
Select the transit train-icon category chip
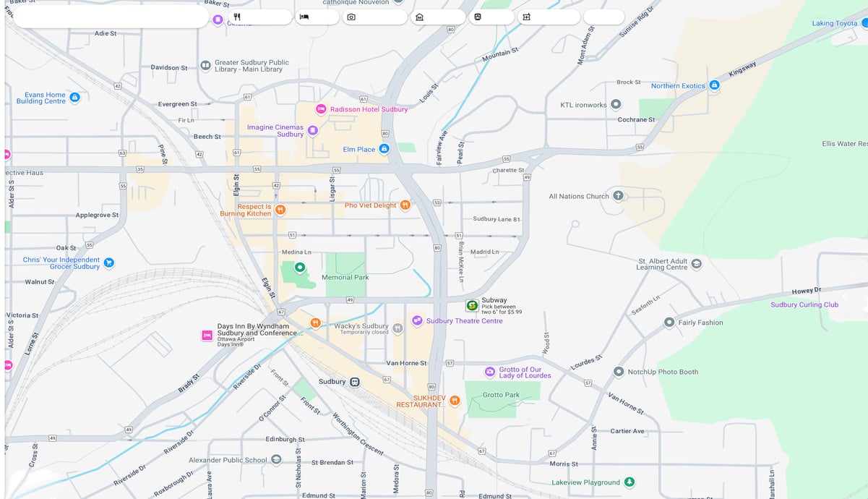click(x=491, y=17)
